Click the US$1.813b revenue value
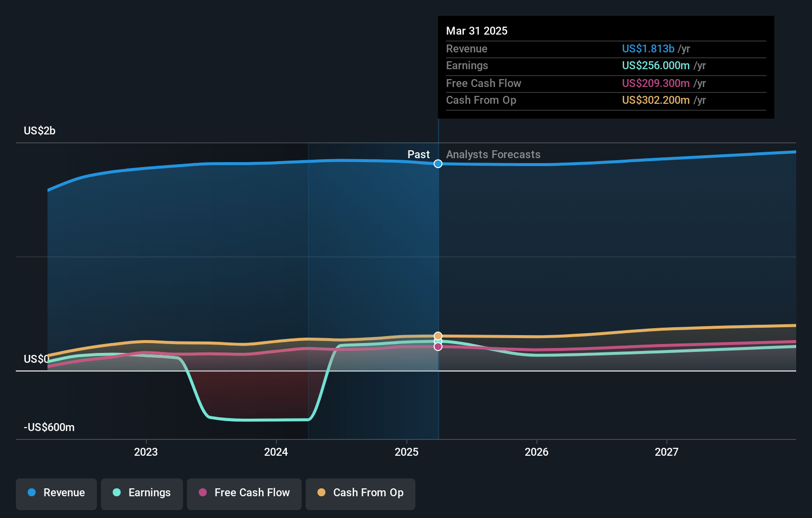 point(648,48)
